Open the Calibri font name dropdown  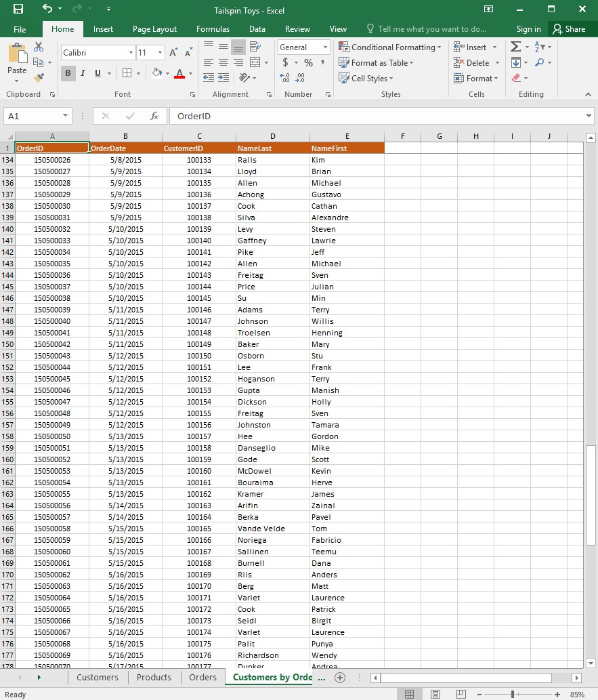131,53
